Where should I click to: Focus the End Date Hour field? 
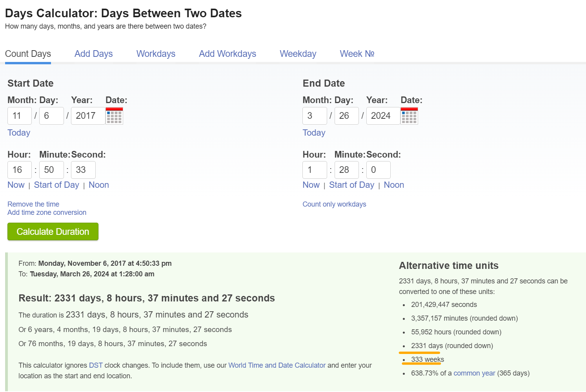point(315,170)
